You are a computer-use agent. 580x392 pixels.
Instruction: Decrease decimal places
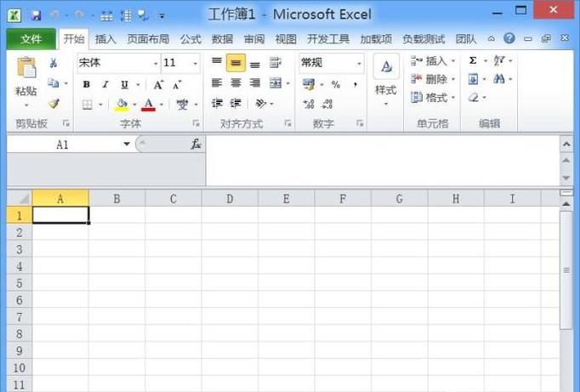point(327,104)
